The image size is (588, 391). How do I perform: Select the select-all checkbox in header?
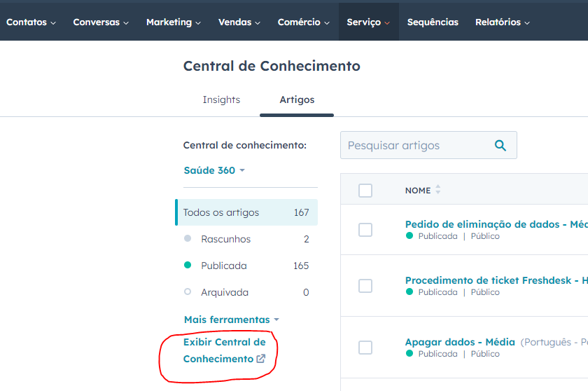click(365, 191)
